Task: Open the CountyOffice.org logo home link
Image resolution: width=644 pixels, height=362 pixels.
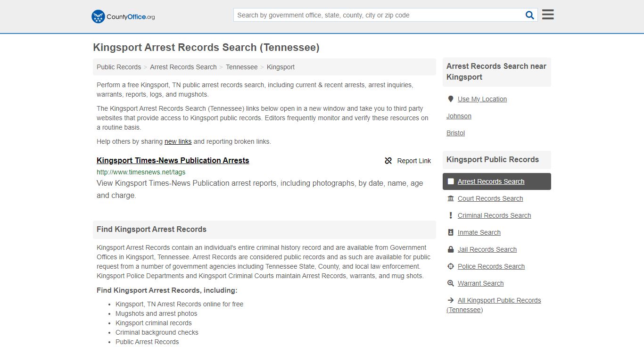Action: [x=123, y=16]
